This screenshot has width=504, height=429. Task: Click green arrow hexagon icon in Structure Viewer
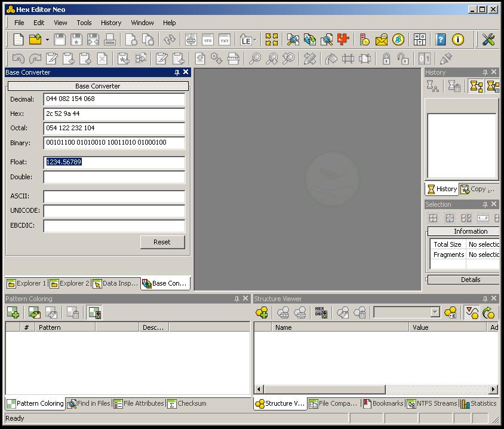click(x=488, y=312)
